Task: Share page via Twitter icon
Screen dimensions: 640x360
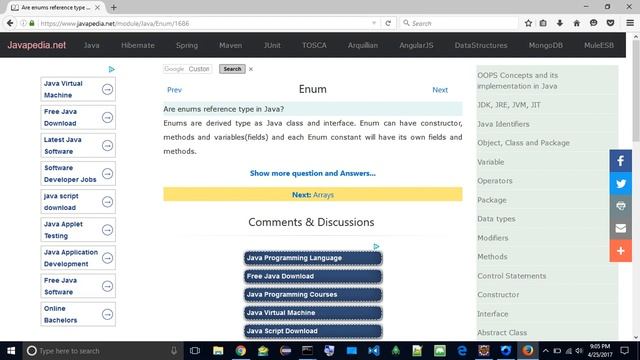Action: 620,183
